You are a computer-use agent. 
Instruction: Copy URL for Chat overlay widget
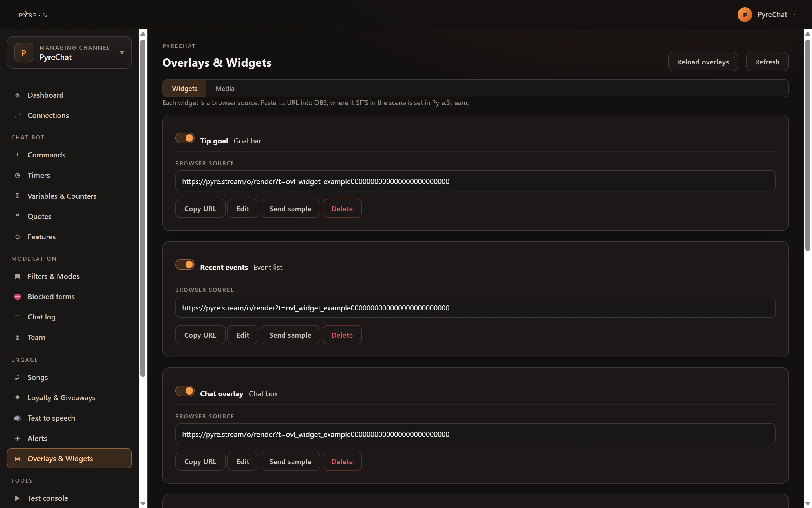click(x=200, y=461)
